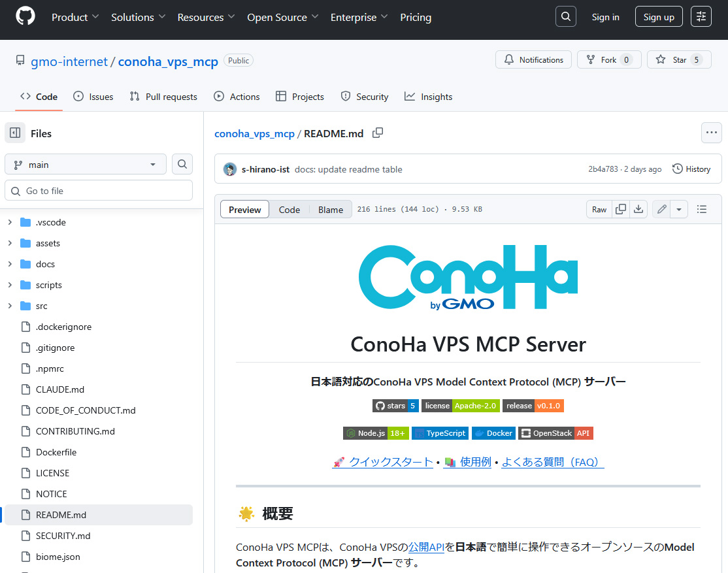Expand the src folder

pyautogui.click(x=10, y=306)
